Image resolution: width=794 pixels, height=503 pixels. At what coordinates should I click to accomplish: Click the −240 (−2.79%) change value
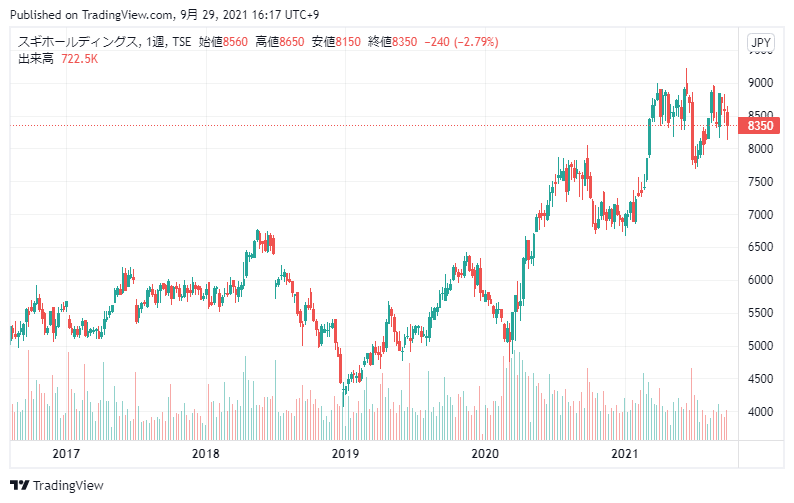tap(461, 42)
